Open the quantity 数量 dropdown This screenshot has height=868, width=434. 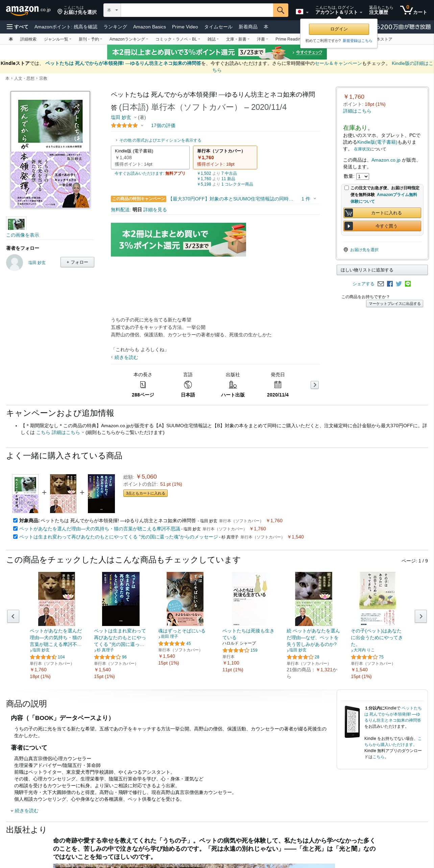point(362,176)
